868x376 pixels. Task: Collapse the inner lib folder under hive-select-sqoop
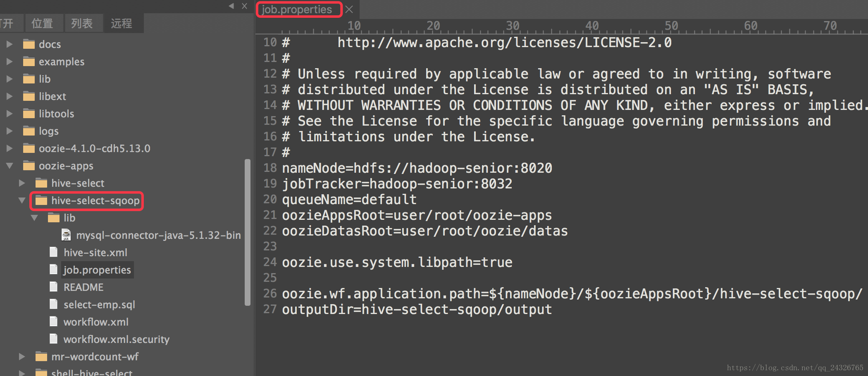pyautogui.click(x=34, y=218)
